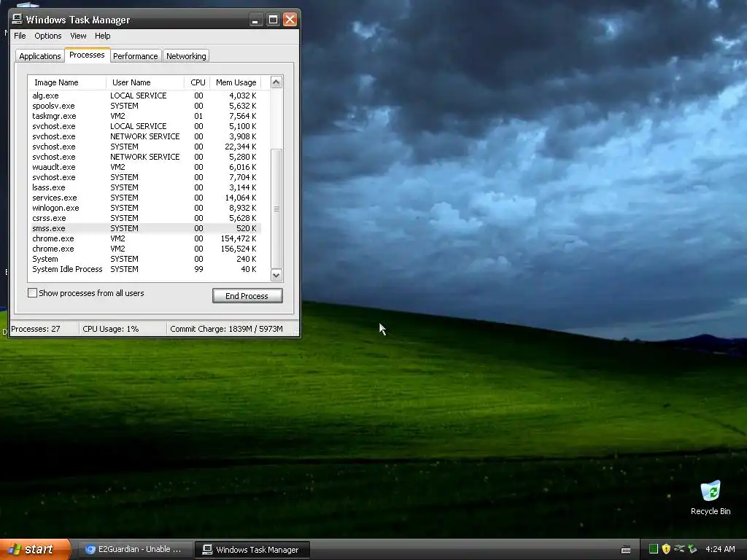Select svchost.exe using 5,100 K memory
The image size is (747, 560).
pos(145,126)
